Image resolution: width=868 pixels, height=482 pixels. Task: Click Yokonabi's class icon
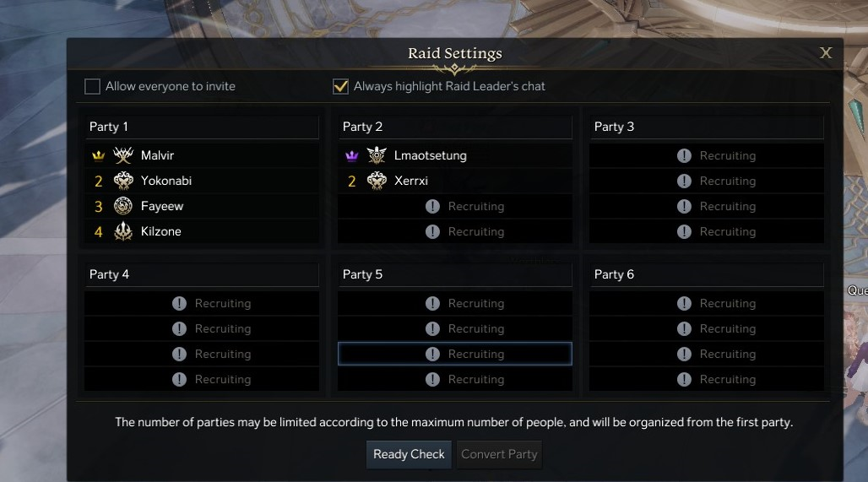pyautogui.click(x=124, y=181)
